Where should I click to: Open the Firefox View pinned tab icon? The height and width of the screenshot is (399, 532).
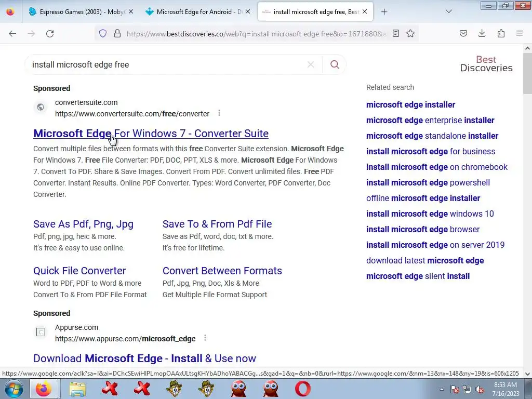(x=10, y=12)
